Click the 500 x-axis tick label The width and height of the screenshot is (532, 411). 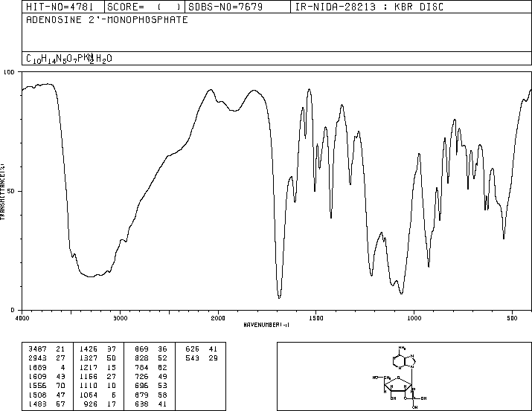coord(512,318)
